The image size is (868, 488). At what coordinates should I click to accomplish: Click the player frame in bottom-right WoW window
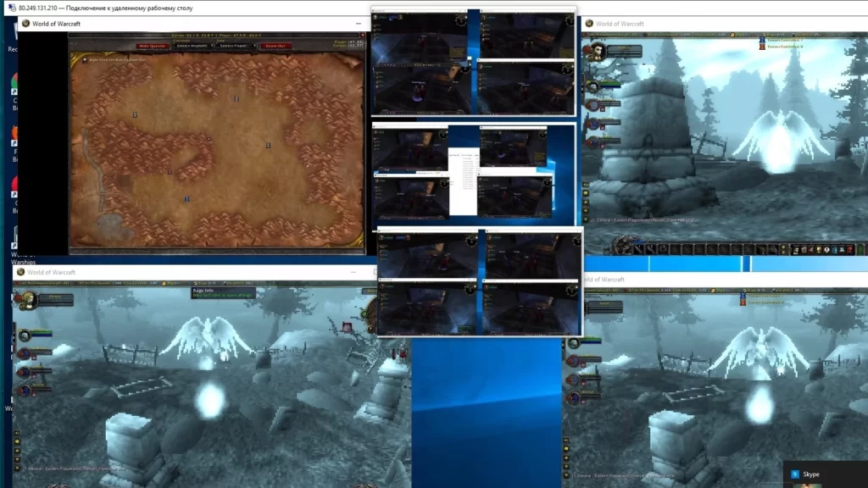(x=604, y=306)
